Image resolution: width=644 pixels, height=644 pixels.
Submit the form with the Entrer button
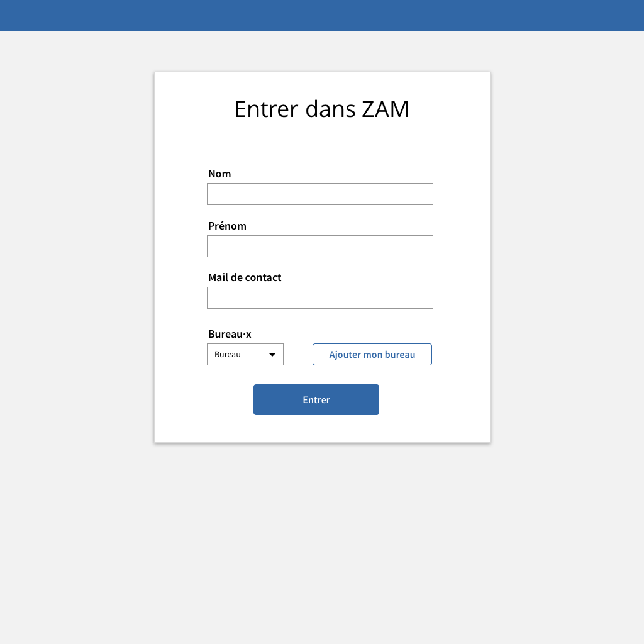316,399
